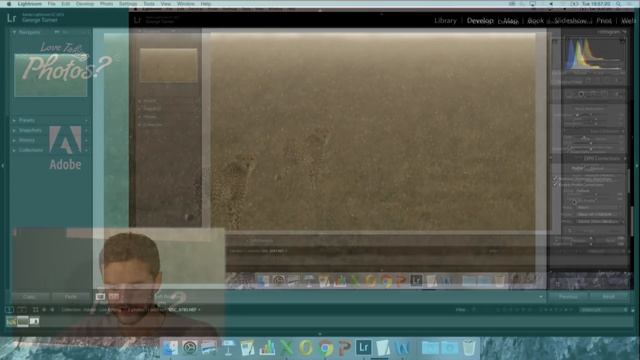Open Outlook from the Dock
640x360 pixels.
pos(306,348)
